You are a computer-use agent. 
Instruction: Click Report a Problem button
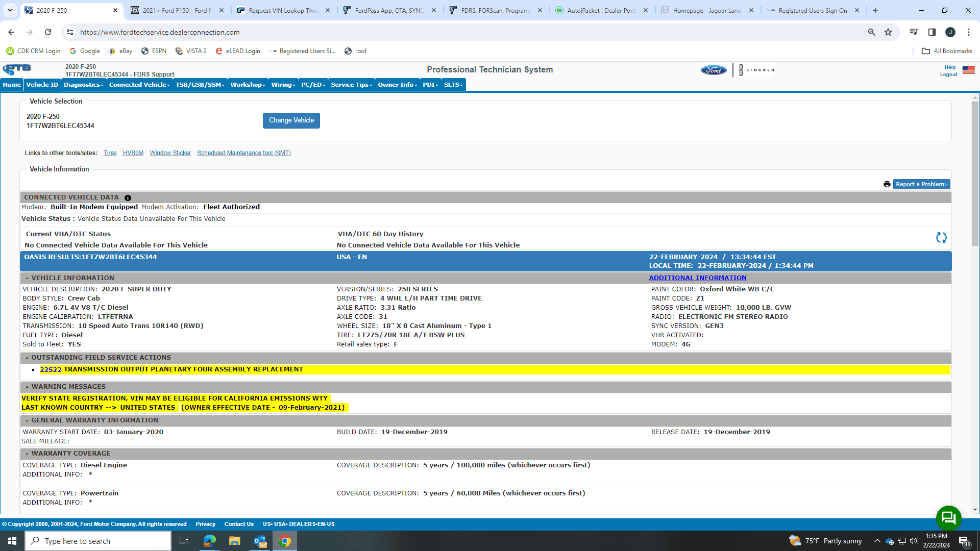tap(921, 184)
